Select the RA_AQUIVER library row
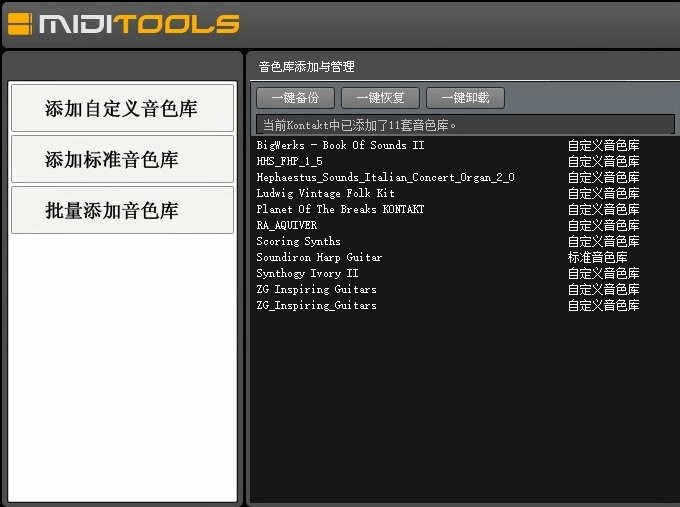The width and height of the screenshot is (680, 507). pyautogui.click(x=464, y=226)
